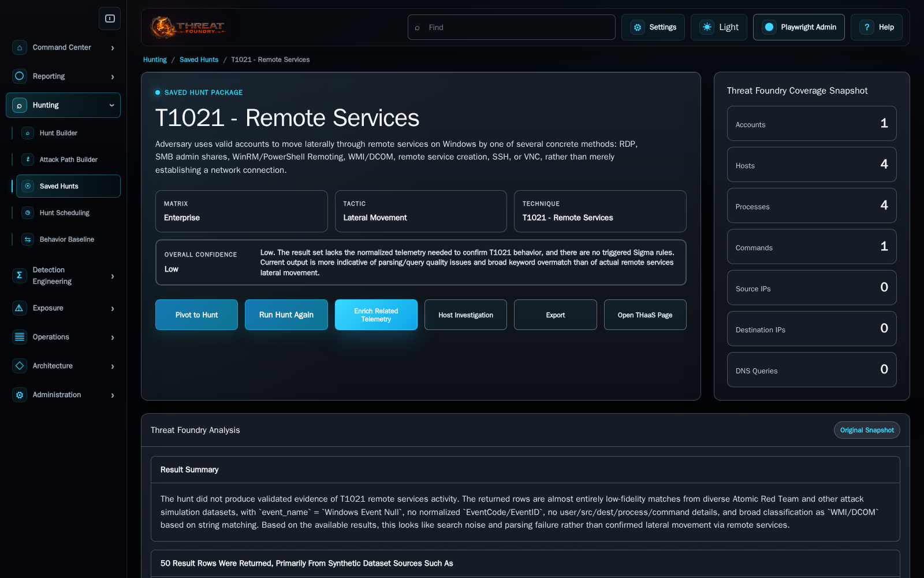Image resolution: width=924 pixels, height=578 pixels.
Task: Click Enrich Related Telemetry button
Action: 376,315
